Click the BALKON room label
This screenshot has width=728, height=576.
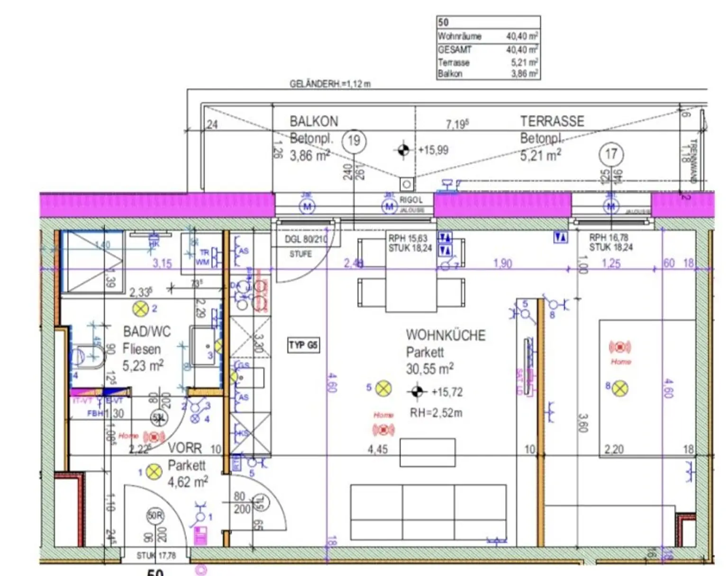314,121
